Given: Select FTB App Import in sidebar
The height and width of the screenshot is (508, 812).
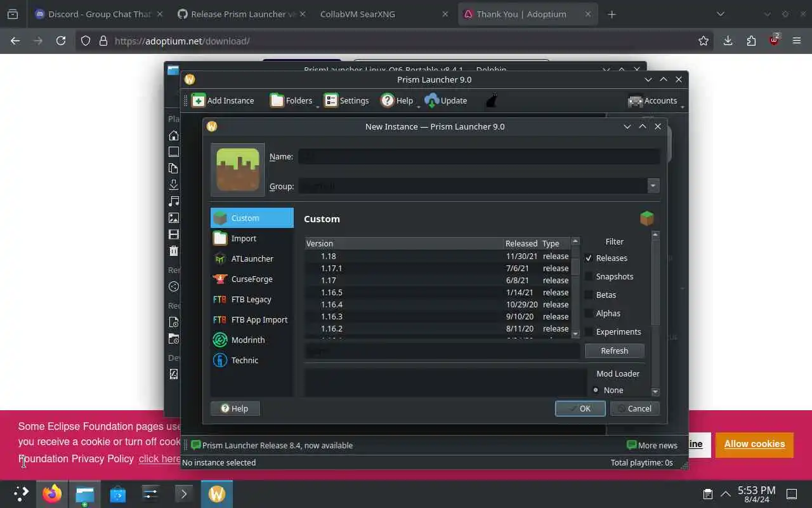Looking at the screenshot, I should 252,319.
